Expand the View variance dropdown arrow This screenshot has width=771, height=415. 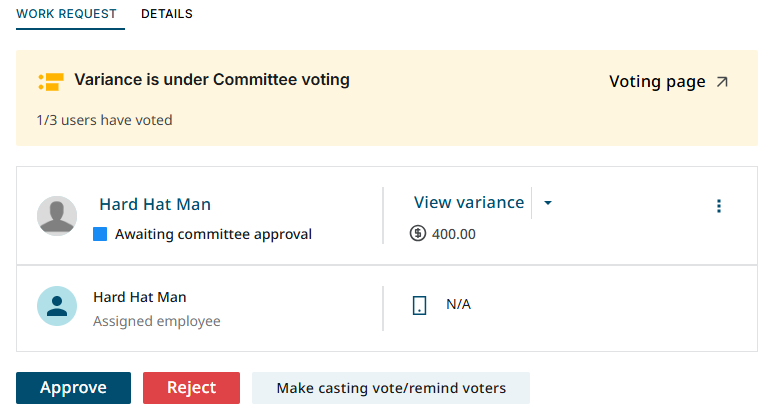coord(548,203)
